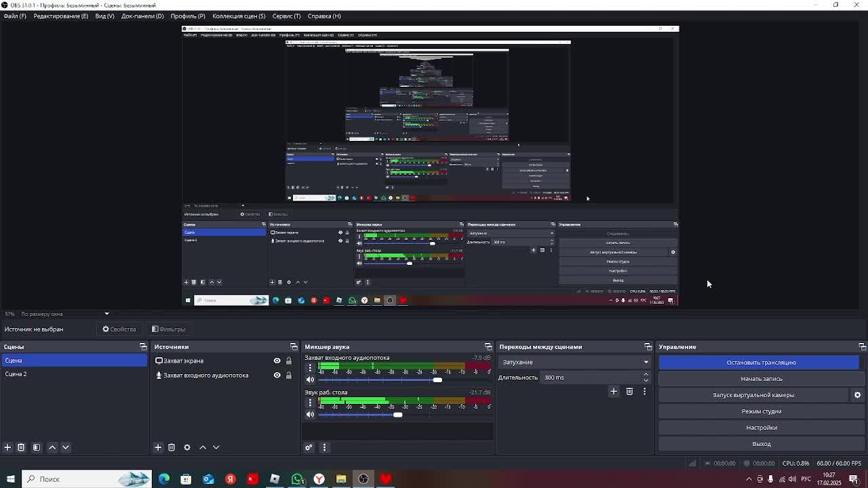The image size is (868, 488).
Task: Open the audio mixer menu at panel bottom
Action: [x=324, y=447]
